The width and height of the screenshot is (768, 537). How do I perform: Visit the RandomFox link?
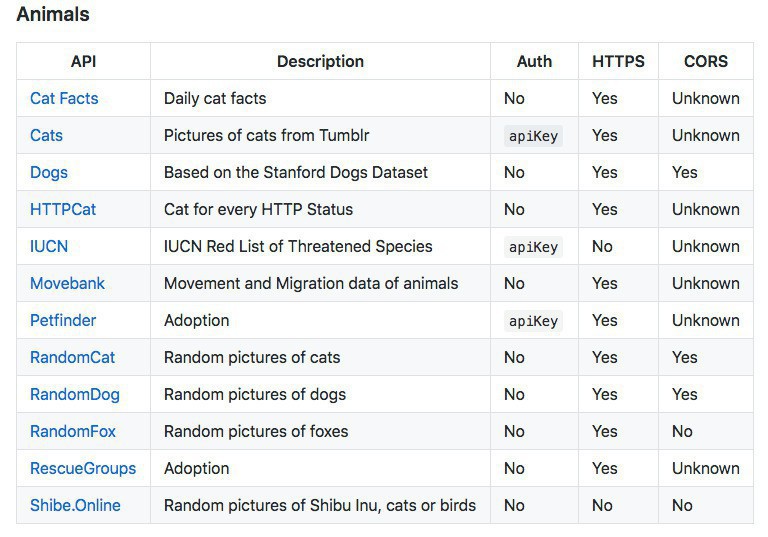click(73, 431)
